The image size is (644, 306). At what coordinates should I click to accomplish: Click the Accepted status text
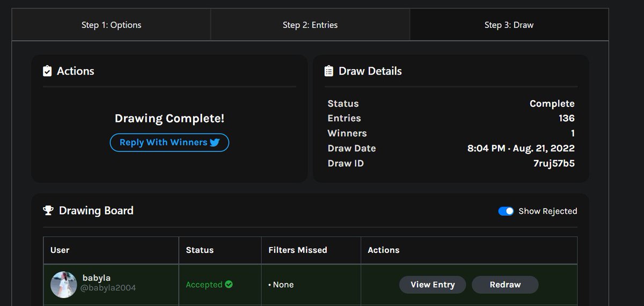pos(204,285)
